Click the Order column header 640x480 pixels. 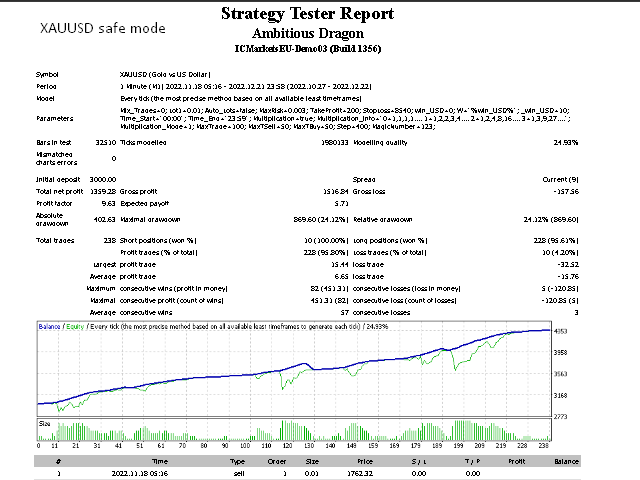[x=283, y=460]
